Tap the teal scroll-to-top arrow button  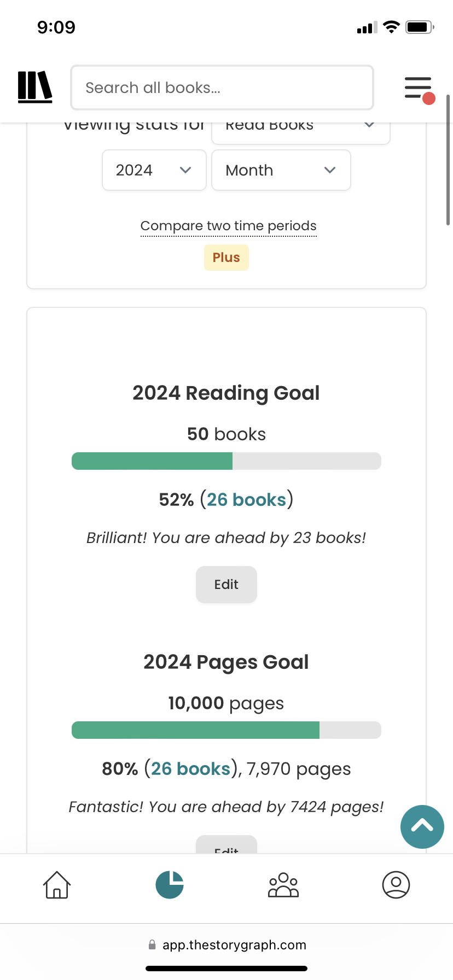(x=422, y=827)
